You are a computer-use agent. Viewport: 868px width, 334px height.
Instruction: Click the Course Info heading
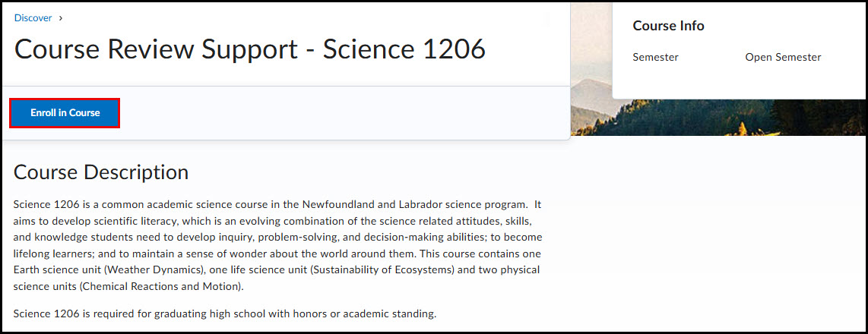point(668,26)
